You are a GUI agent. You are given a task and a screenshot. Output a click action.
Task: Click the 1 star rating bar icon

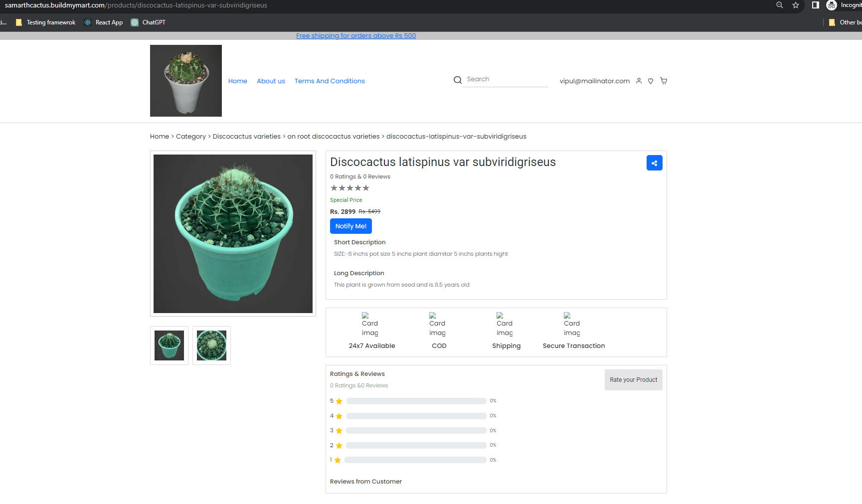tap(338, 460)
